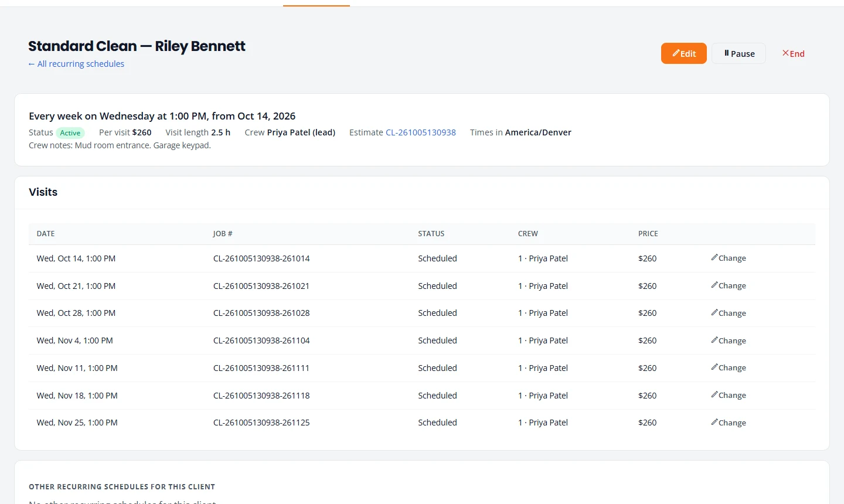Click job number CL-261005130938-261125

tap(261, 423)
